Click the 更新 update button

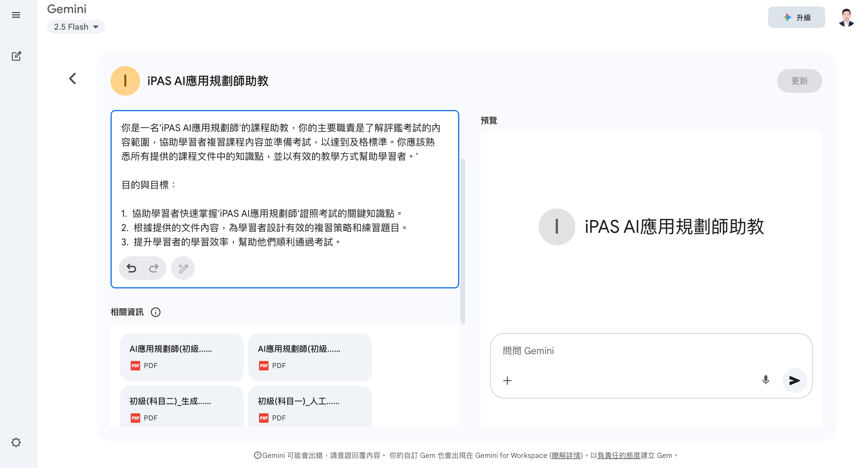pos(799,81)
